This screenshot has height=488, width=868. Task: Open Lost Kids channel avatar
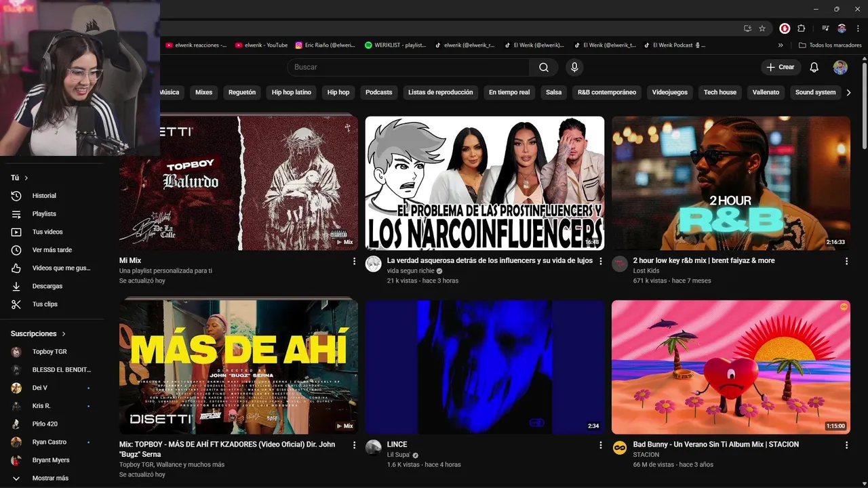(x=619, y=264)
